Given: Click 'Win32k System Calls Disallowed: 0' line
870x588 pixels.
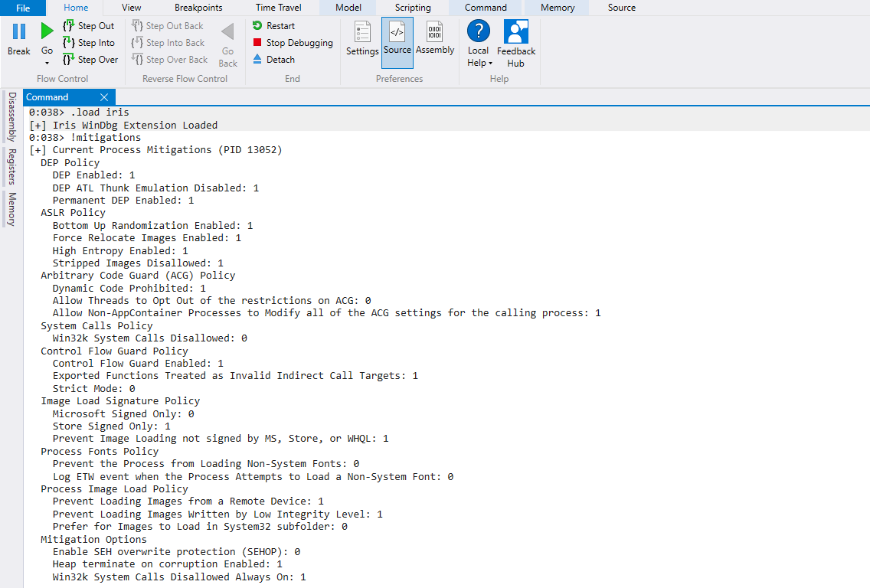Looking at the screenshot, I should 150,338.
